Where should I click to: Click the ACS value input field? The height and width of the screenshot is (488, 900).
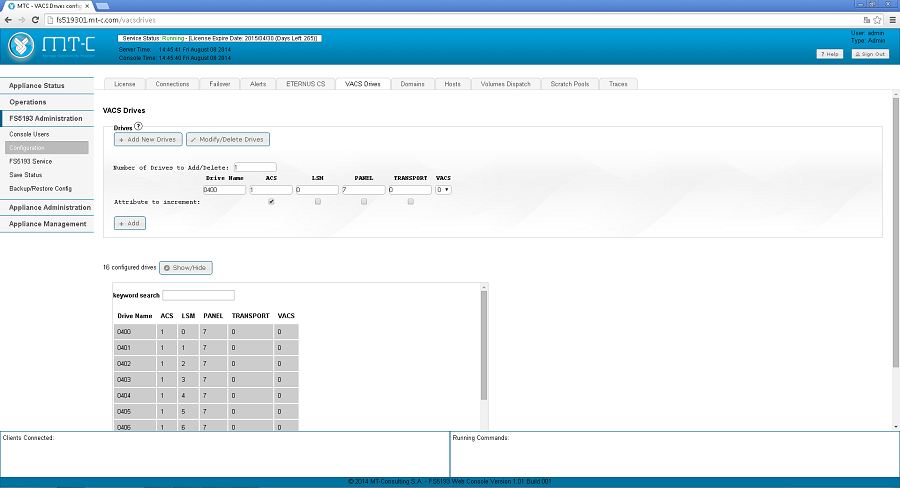pyautogui.click(x=271, y=189)
